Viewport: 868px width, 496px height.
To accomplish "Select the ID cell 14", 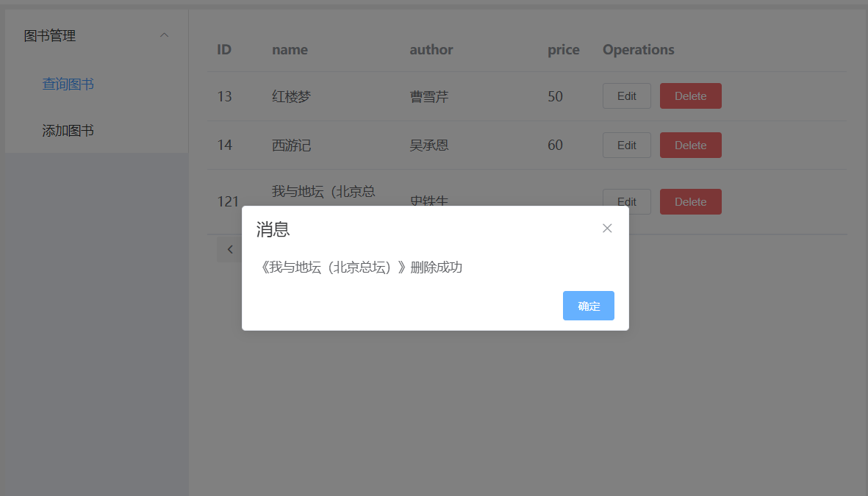I will click(224, 145).
